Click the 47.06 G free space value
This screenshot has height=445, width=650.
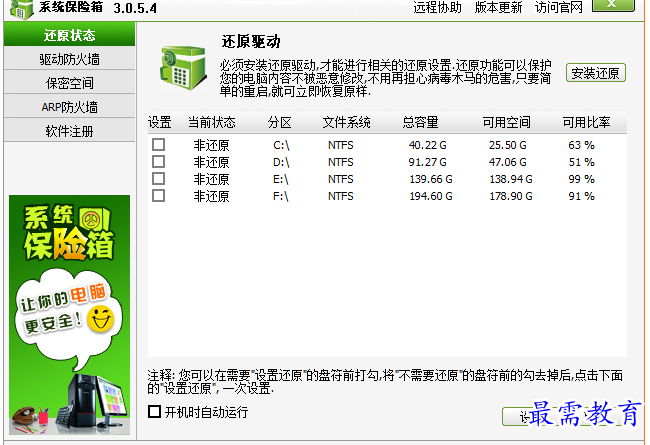pyautogui.click(x=507, y=162)
